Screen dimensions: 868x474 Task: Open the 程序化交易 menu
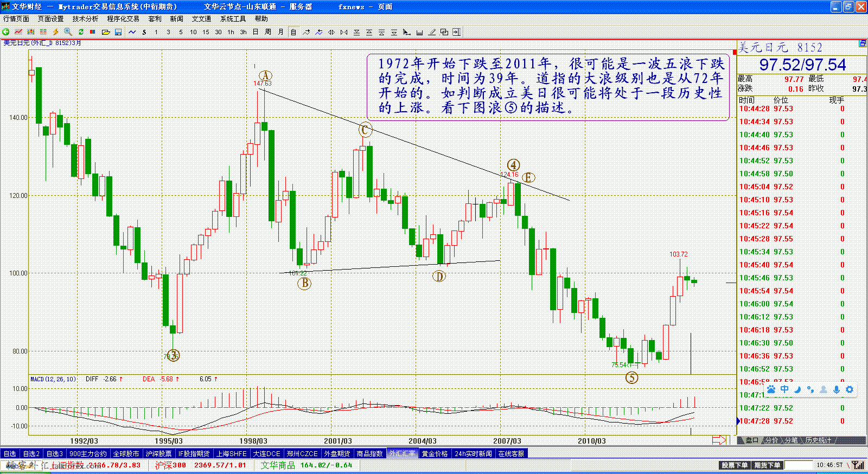tap(123, 18)
